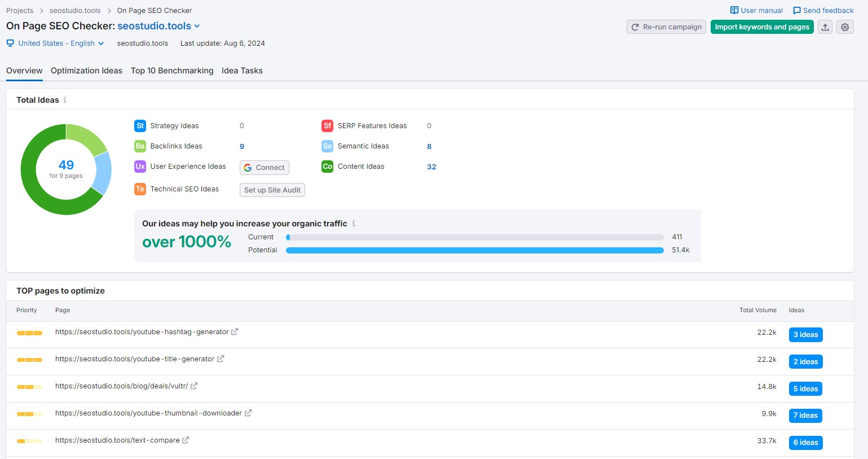
Task: Click the 2 ideas button for title generator
Action: tap(805, 362)
